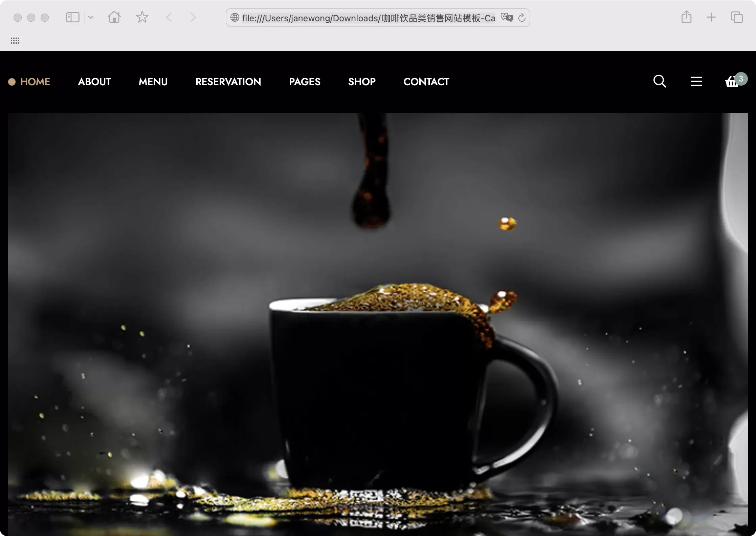Click the HOME navigation tab item
This screenshot has width=756, height=536.
pos(35,82)
